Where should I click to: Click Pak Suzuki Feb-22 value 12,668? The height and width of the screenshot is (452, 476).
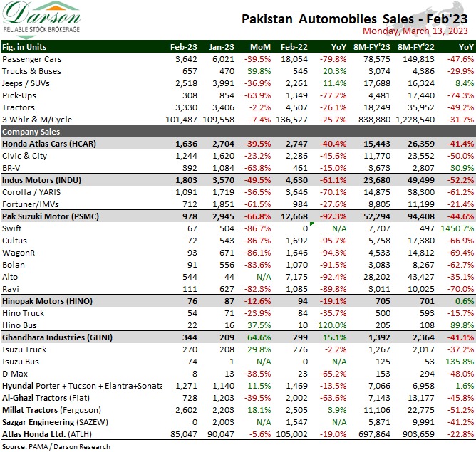pyautogui.click(x=294, y=216)
